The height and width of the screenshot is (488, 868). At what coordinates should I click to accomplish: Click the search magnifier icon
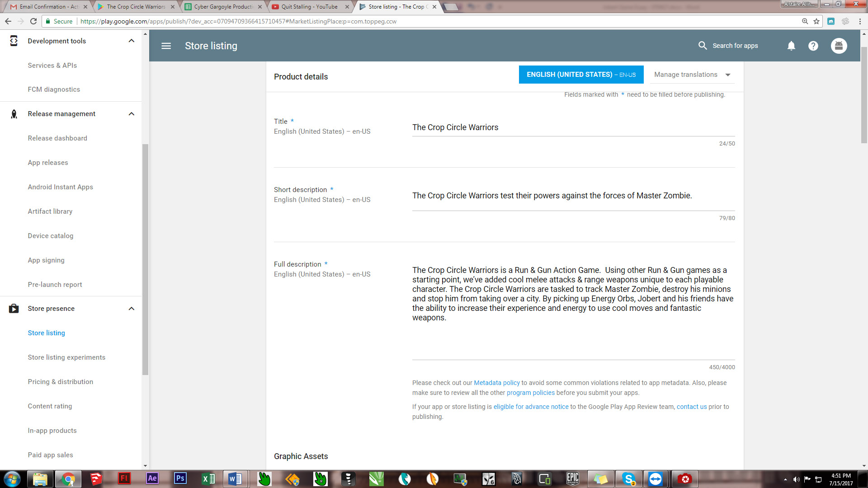(x=703, y=46)
